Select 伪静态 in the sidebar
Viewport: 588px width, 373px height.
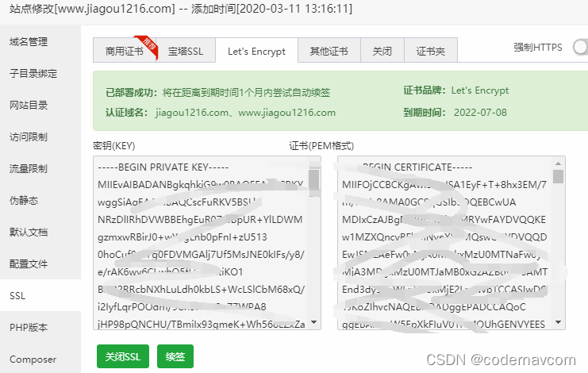pos(24,200)
